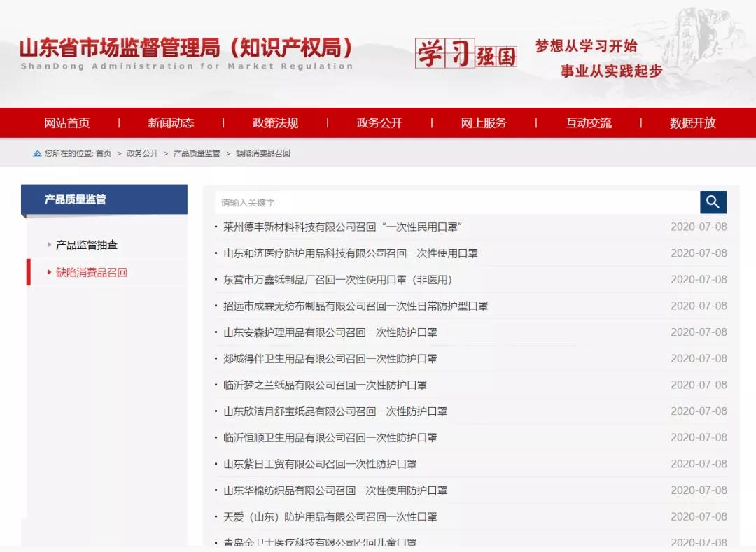Image resolution: width=756 pixels, height=552 pixels.
Task: Open 山东安森护理用品 recall notice link
Action: [x=330, y=332]
